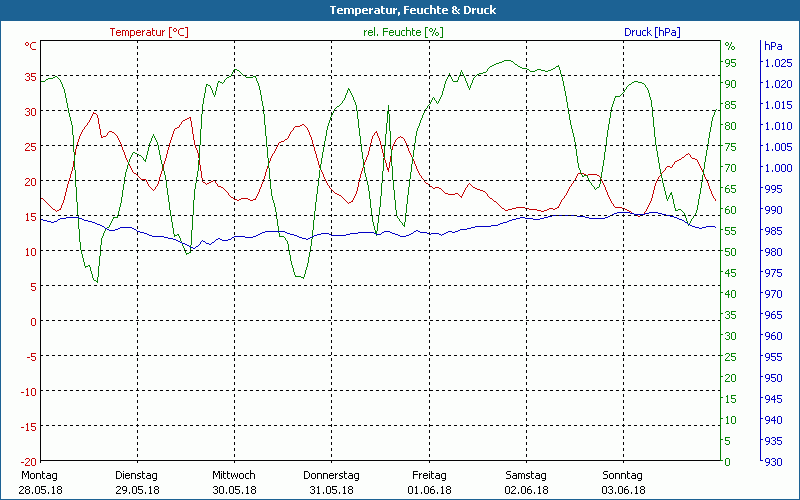Click the '1.025' tick on the pressure axis
The width and height of the screenshot is (800, 500).
point(779,63)
